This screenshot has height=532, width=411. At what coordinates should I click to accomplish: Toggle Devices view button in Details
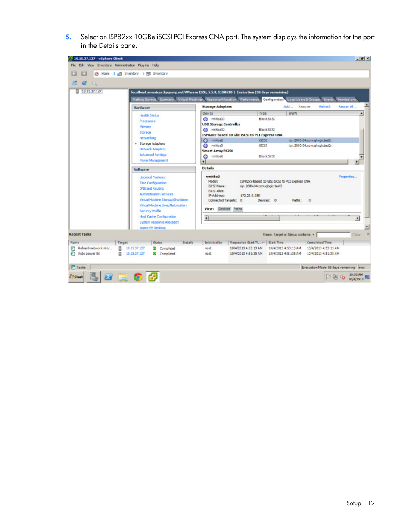click(x=224, y=209)
